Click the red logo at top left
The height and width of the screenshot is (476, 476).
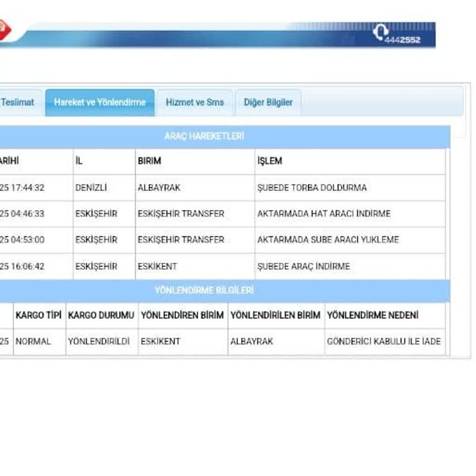pyautogui.click(x=5, y=30)
